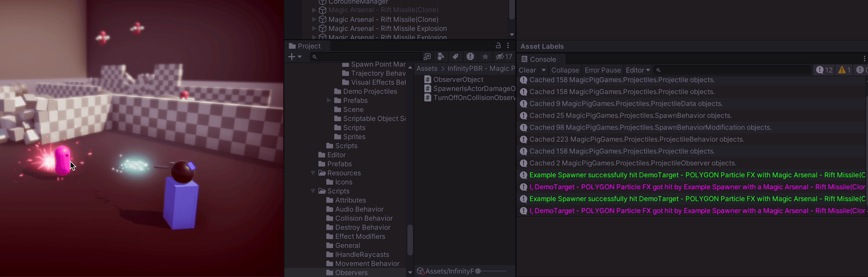Click the Search by Label tag icon
This screenshot has height=277, width=868.
[455, 57]
